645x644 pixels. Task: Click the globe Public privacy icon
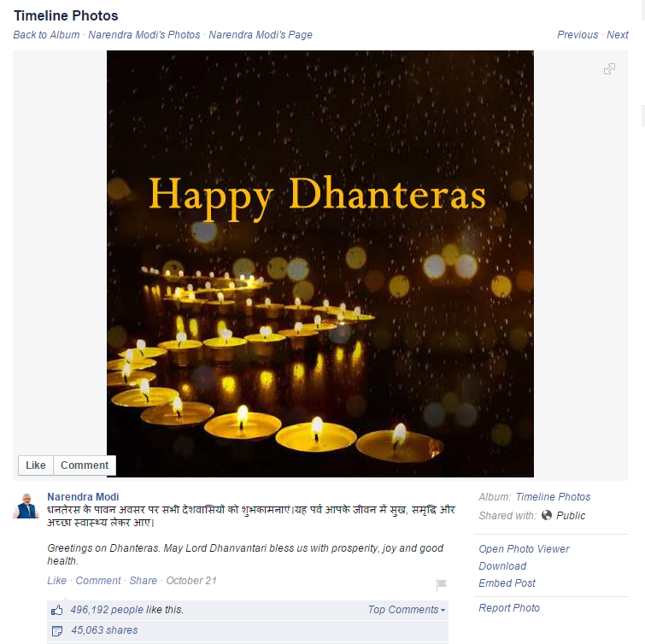[x=546, y=515]
